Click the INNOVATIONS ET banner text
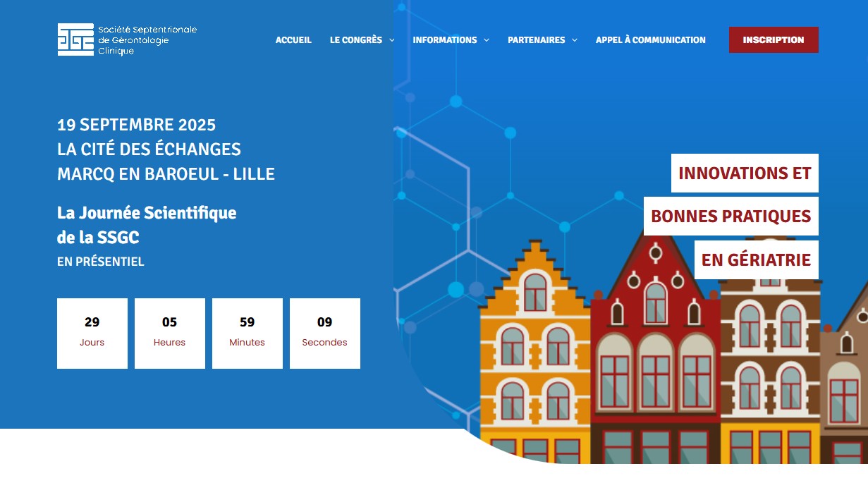Screen dimensions: 868x483 (x=745, y=173)
